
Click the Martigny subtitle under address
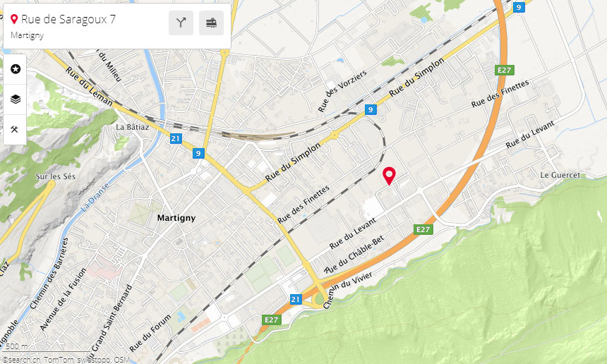[27, 35]
